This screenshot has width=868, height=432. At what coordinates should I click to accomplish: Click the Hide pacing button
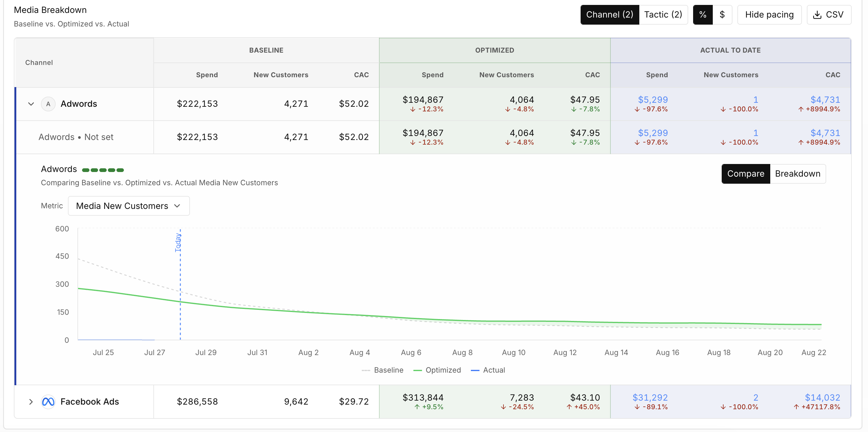tap(769, 15)
